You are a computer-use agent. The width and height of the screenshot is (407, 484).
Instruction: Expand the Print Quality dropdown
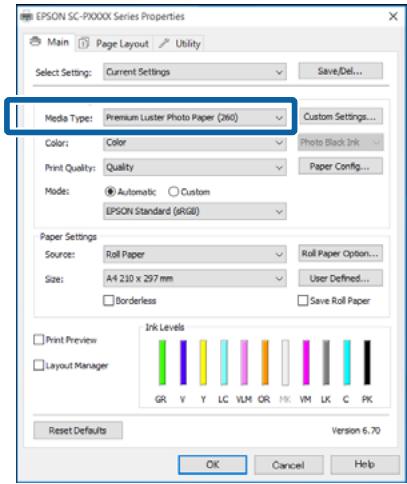(x=195, y=167)
